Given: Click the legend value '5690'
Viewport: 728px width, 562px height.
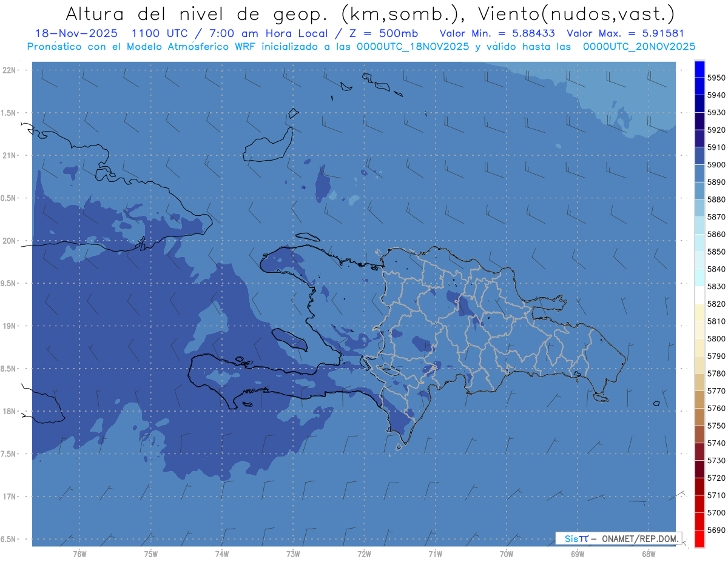Looking at the screenshot, I should pos(716,530).
